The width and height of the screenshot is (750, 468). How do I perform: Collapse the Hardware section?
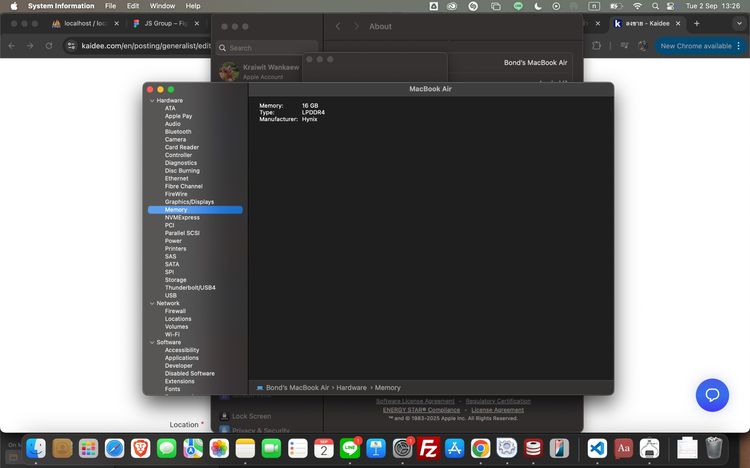[x=152, y=100]
